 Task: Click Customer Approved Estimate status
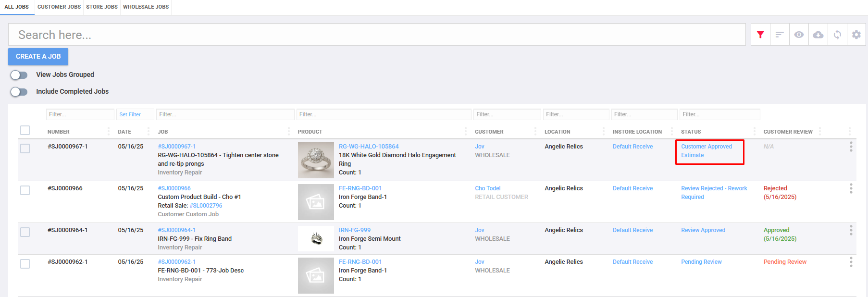click(x=707, y=151)
